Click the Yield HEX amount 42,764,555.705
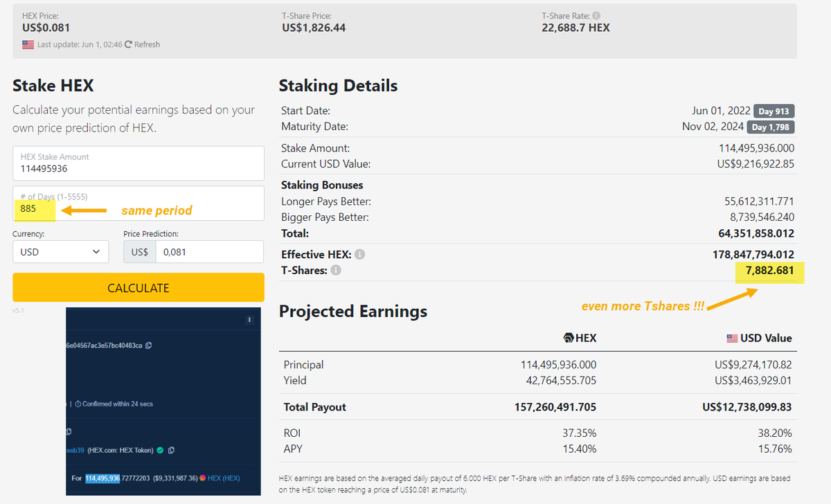Screen dimensions: 831x504 tap(560, 380)
